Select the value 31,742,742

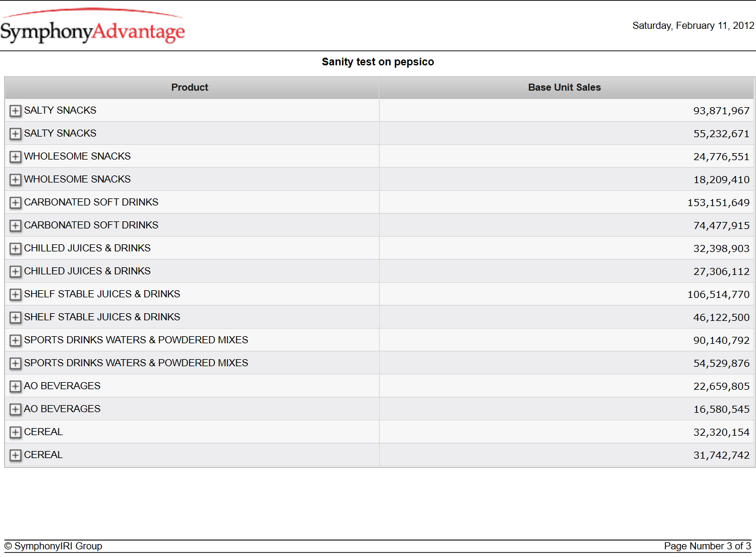point(721,455)
